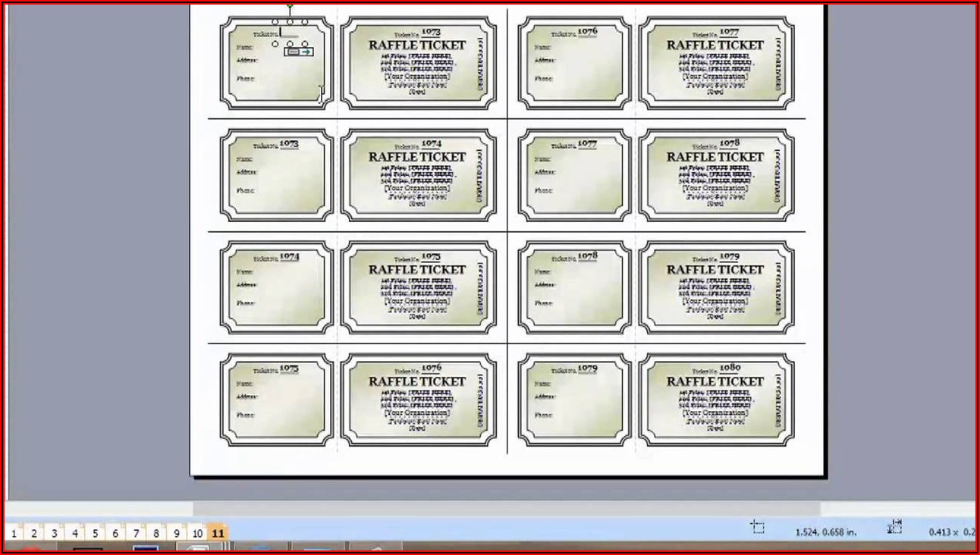This screenshot has width=980, height=555.
Task: Click number 1075 on the small stub
Action: click(289, 368)
